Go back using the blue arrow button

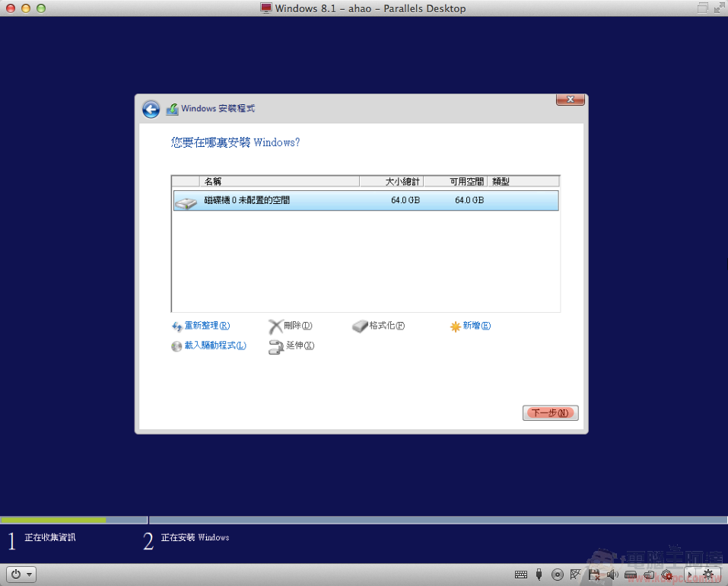point(151,109)
